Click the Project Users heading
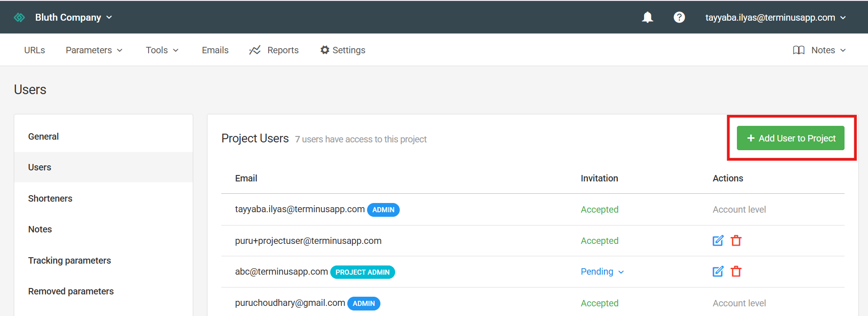The image size is (868, 316). point(255,138)
